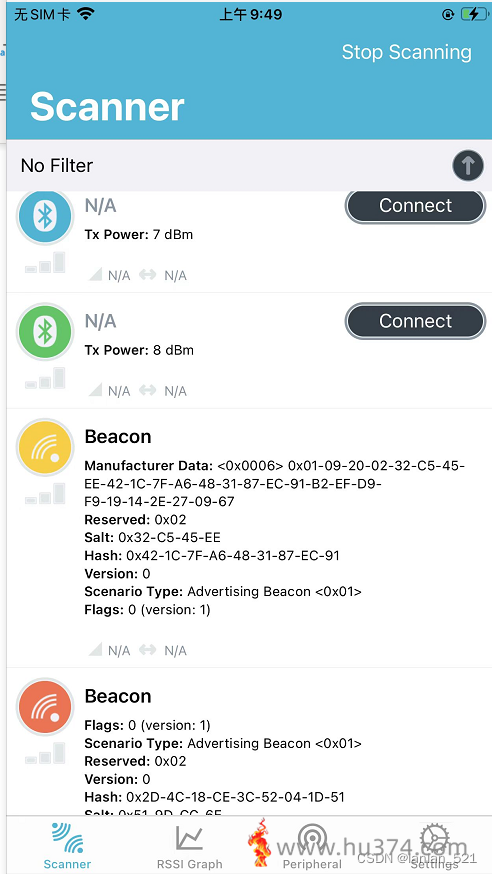Open the first Beacon entry title

click(x=118, y=436)
